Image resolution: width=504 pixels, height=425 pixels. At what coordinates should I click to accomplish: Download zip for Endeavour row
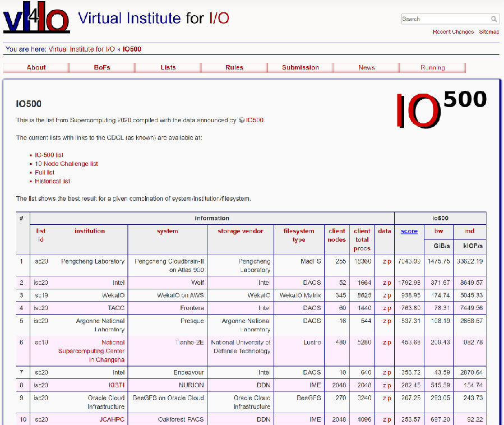click(x=387, y=372)
